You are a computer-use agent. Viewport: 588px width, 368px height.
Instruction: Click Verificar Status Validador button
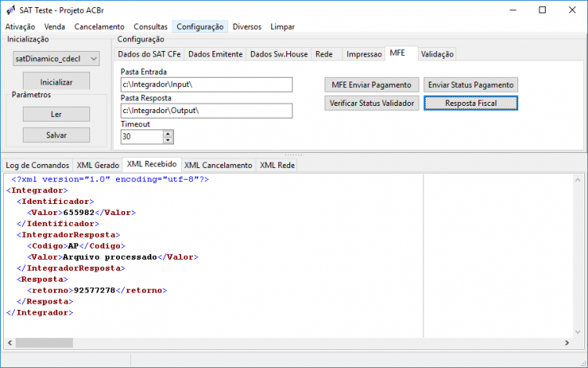[x=372, y=103]
